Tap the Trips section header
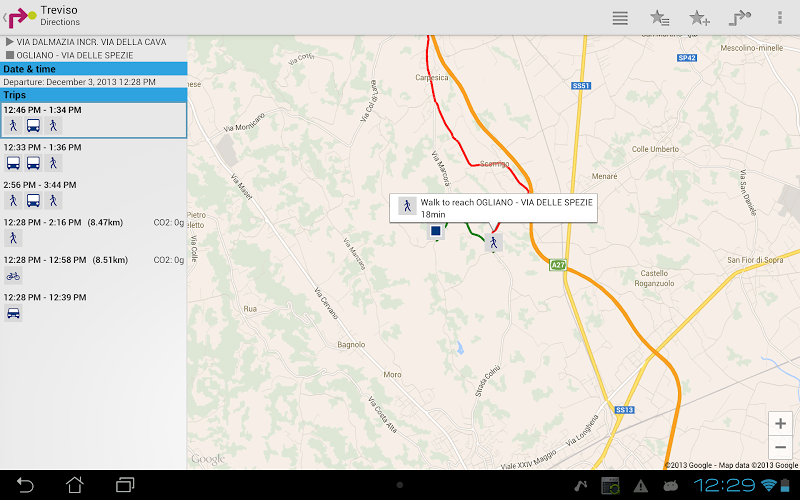The width and height of the screenshot is (800, 500). click(93, 95)
